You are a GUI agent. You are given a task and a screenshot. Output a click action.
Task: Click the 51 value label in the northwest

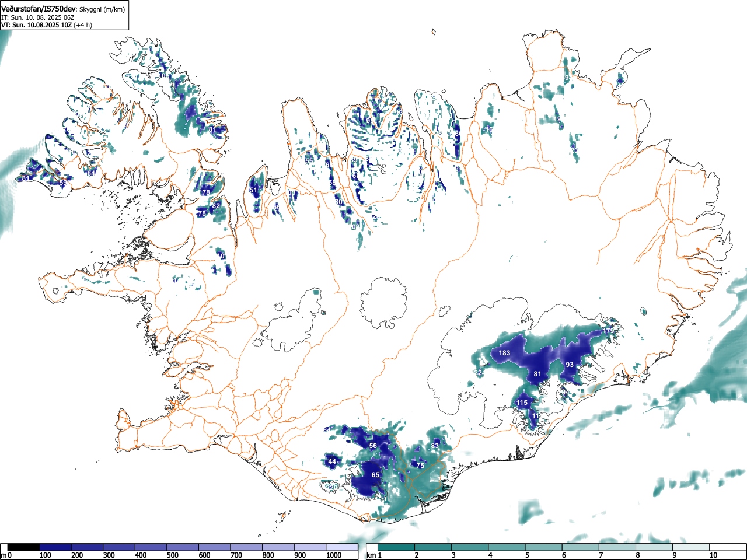tap(253, 190)
